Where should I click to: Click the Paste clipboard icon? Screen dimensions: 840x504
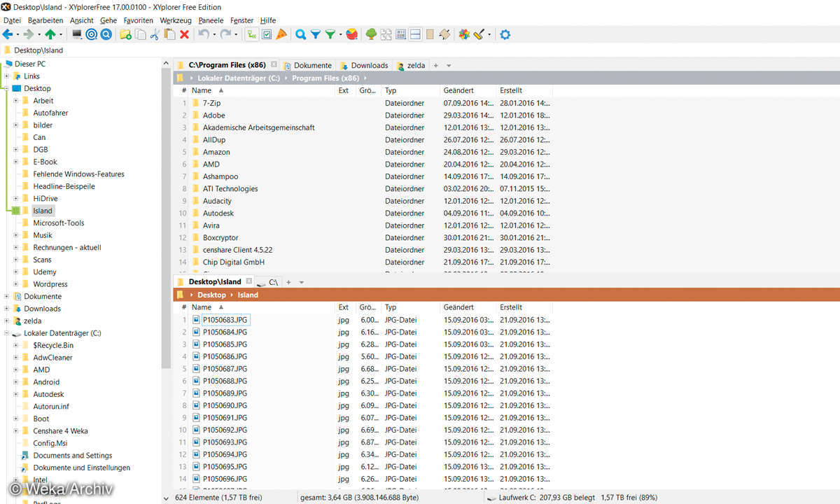(x=169, y=34)
